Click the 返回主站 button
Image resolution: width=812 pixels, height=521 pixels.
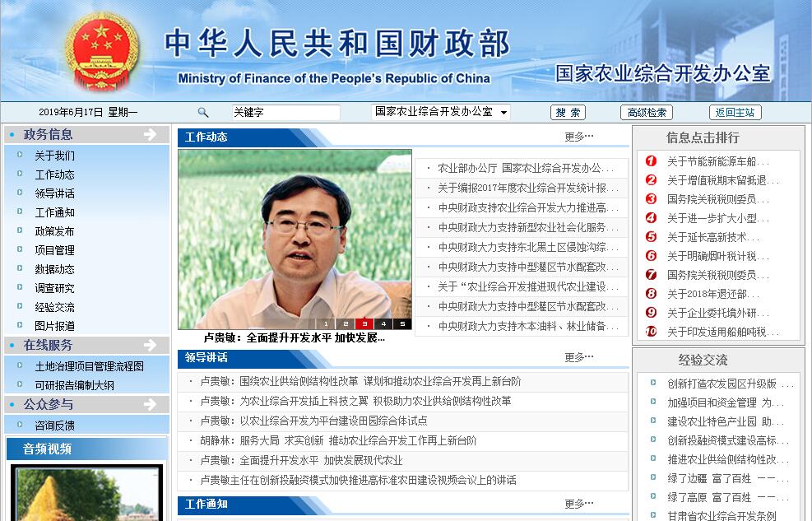pyautogui.click(x=735, y=113)
